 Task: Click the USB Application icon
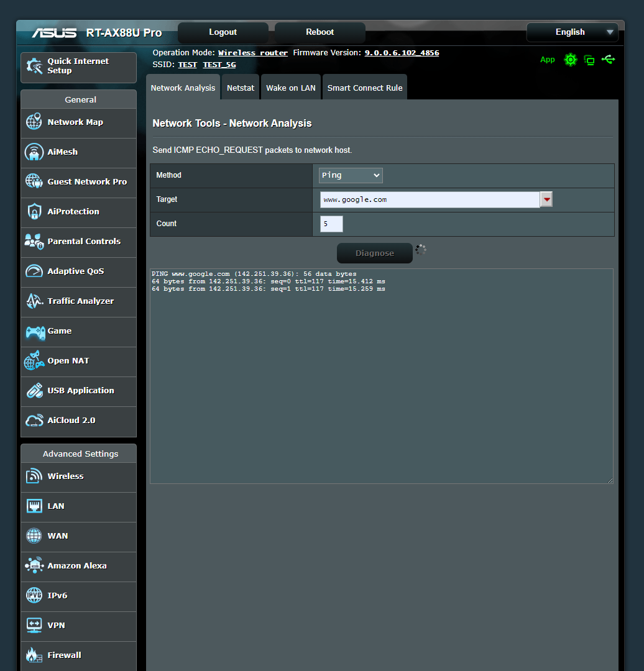click(x=34, y=390)
